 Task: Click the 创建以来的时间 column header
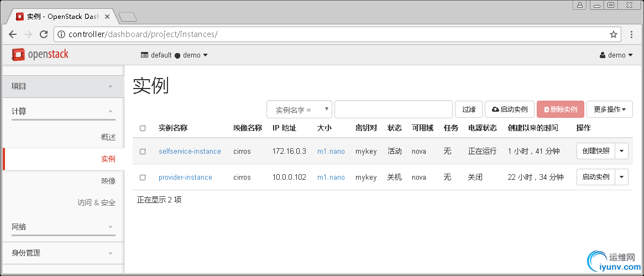pos(533,128)
